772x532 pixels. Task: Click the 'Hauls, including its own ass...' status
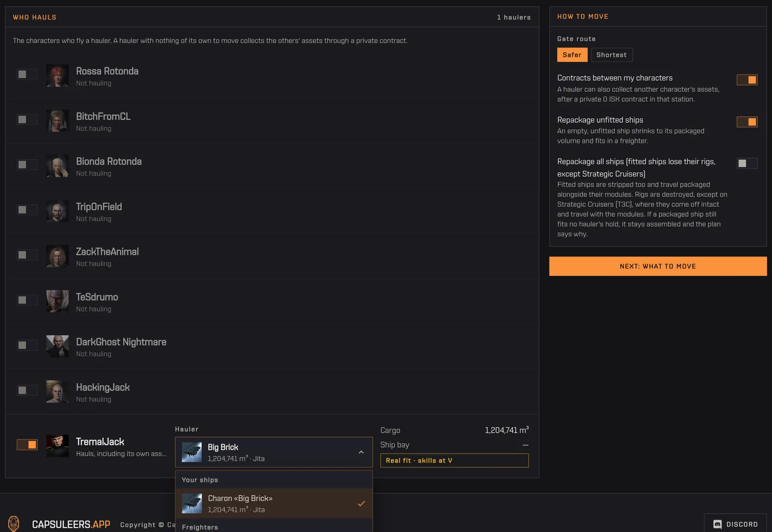click(x=121, y=454)
